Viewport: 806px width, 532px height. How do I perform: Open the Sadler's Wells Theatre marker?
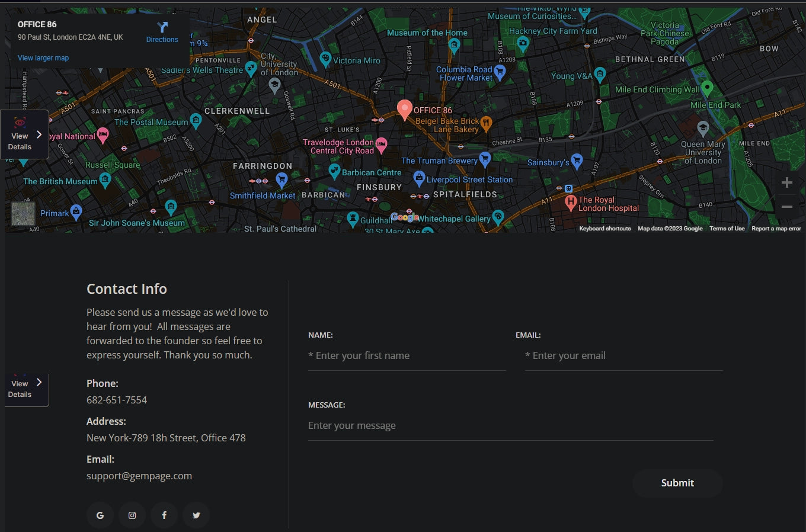[251, 69]
